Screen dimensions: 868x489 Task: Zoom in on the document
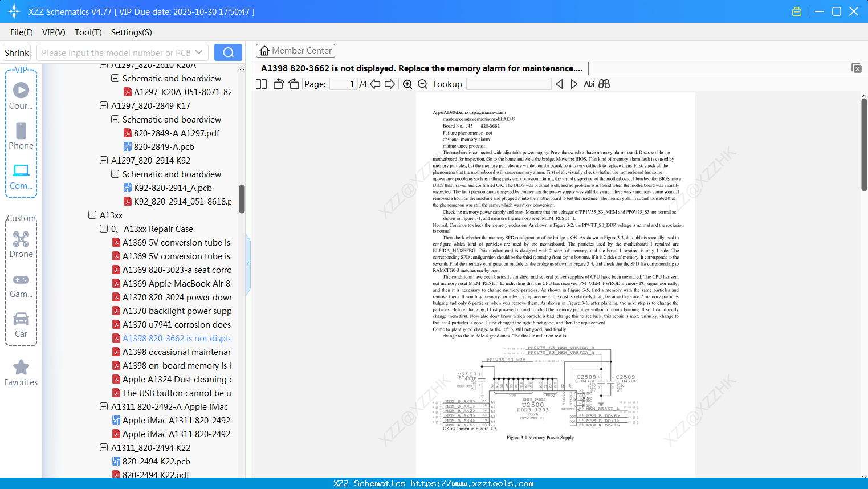pos(407,84)
